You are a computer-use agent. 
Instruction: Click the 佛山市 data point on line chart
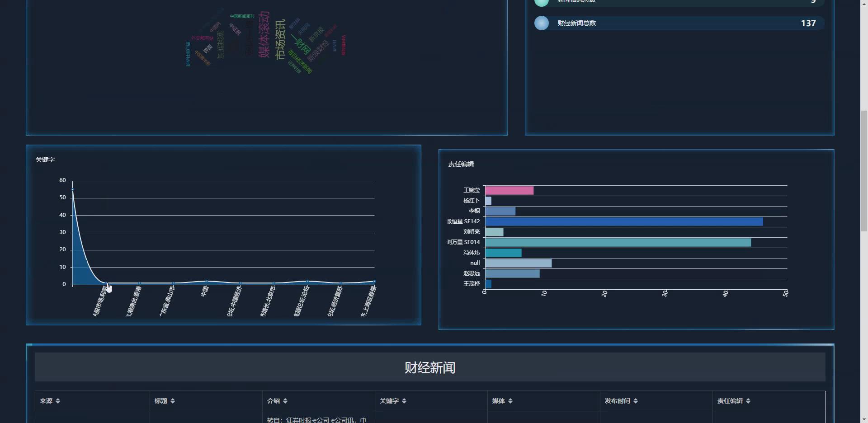pos(173,283)
